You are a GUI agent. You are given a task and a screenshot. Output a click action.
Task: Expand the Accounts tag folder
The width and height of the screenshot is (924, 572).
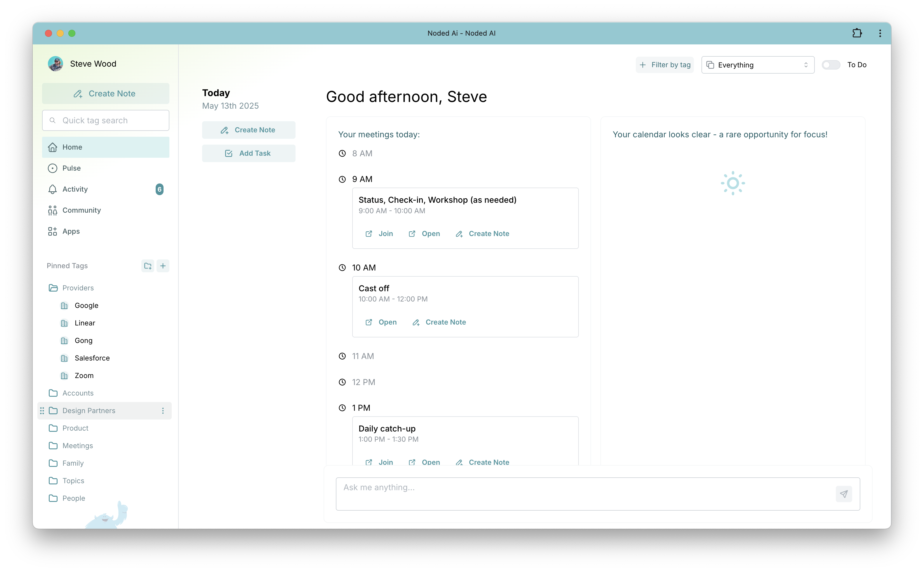point(53,393)
